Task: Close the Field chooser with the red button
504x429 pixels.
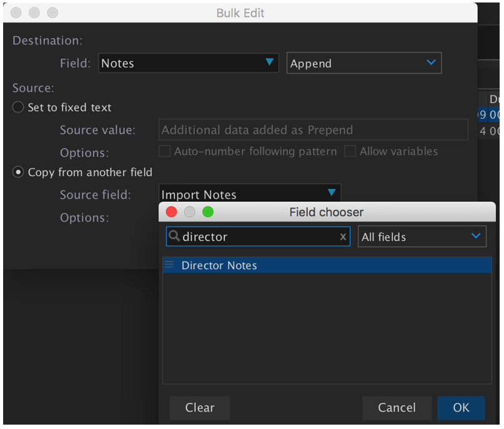Action: (x=171, y=212)
